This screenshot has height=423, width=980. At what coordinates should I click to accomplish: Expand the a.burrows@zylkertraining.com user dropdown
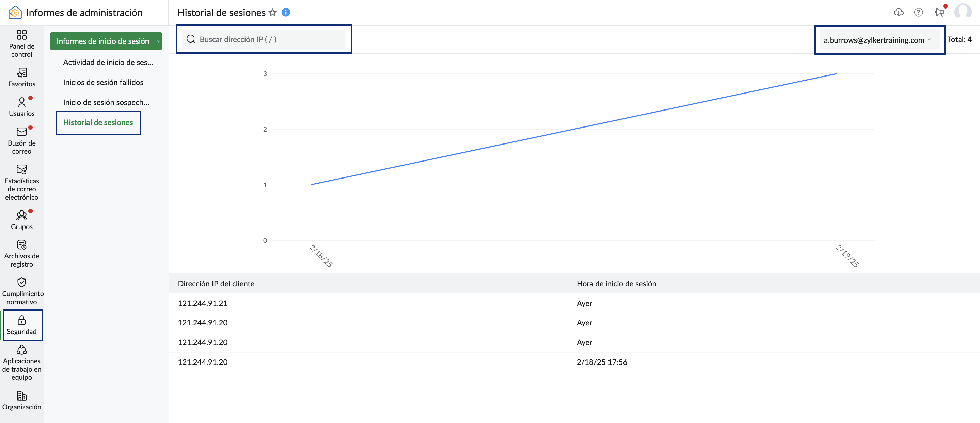click(877, 40)
